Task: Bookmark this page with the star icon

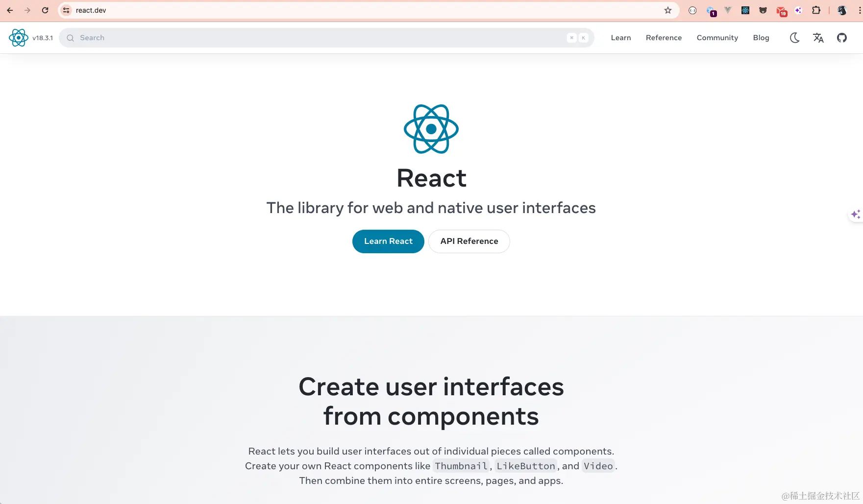Action: [668, 10]
